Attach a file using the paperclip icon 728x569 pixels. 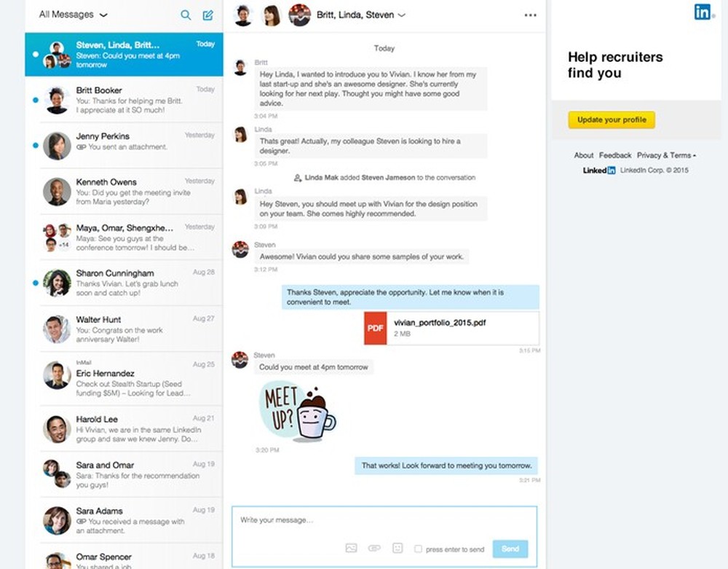point(375,548)
